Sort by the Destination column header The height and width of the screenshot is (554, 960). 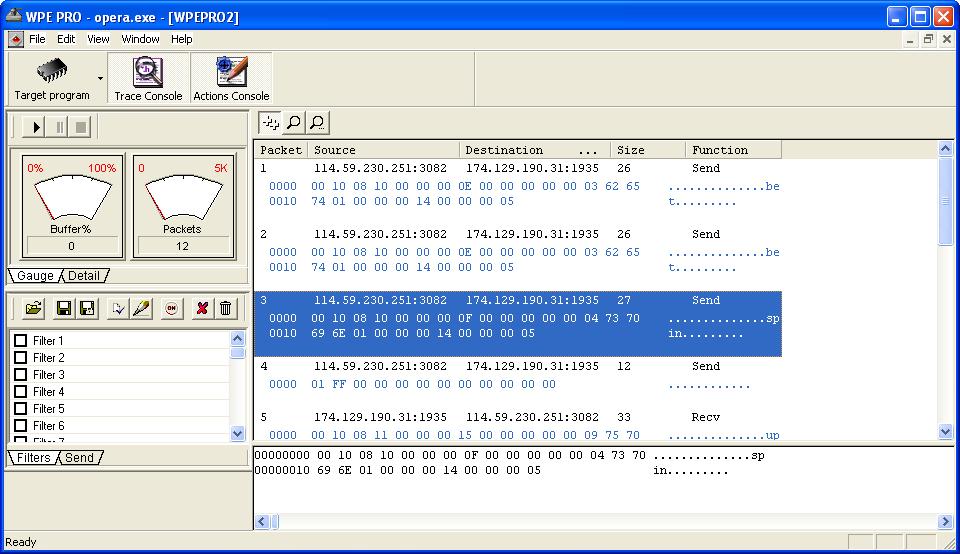(534, 150)
